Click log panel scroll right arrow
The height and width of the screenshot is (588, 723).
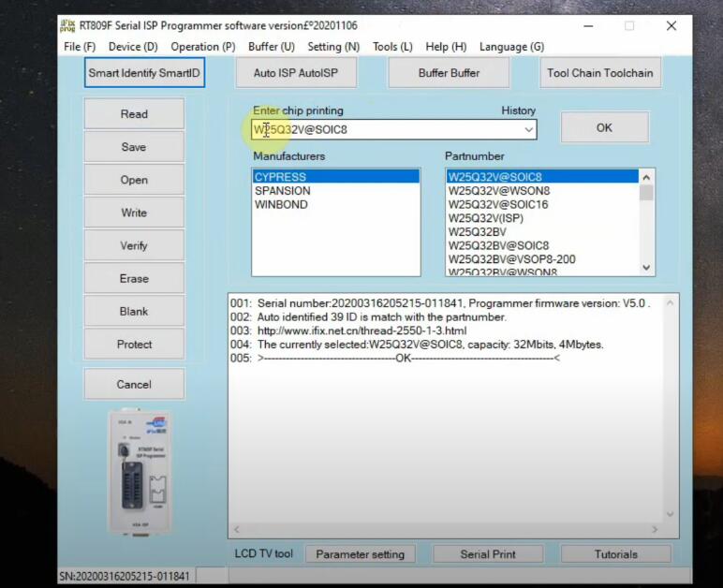[655, 530]
